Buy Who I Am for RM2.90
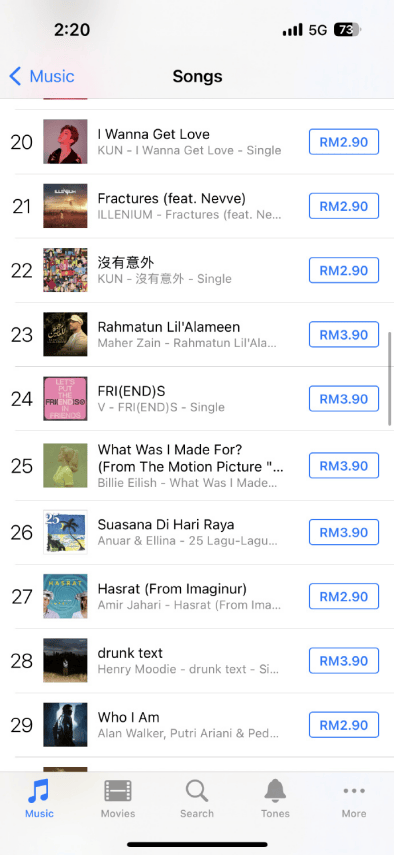This screenshot has width=394, height=855. click(344, 725)
